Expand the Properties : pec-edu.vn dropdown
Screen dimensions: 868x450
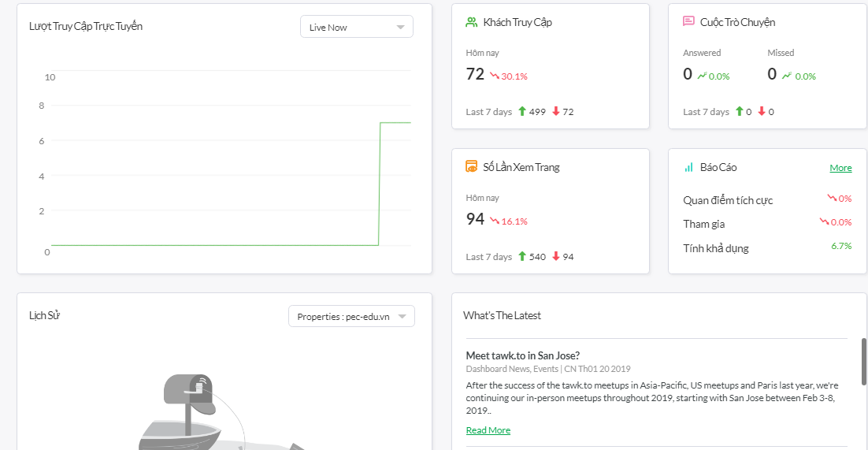pos(351,317)
